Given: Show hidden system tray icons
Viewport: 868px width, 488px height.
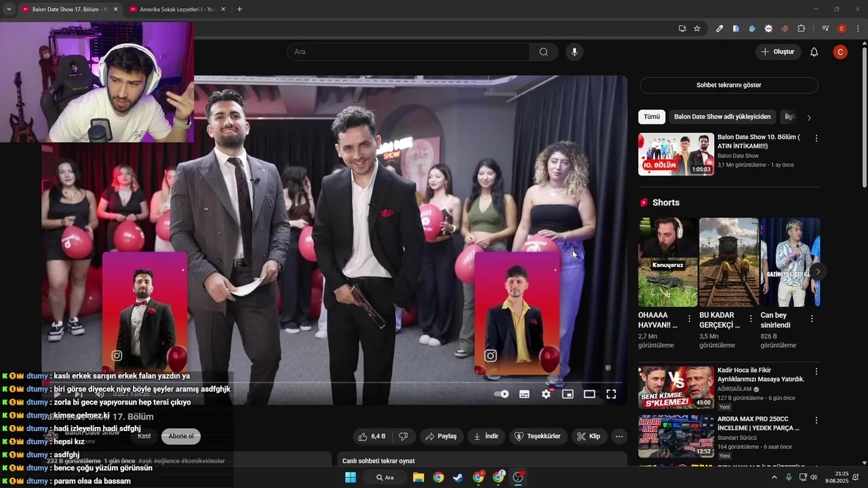Looking at the screenshot, I should pos(774,478).
